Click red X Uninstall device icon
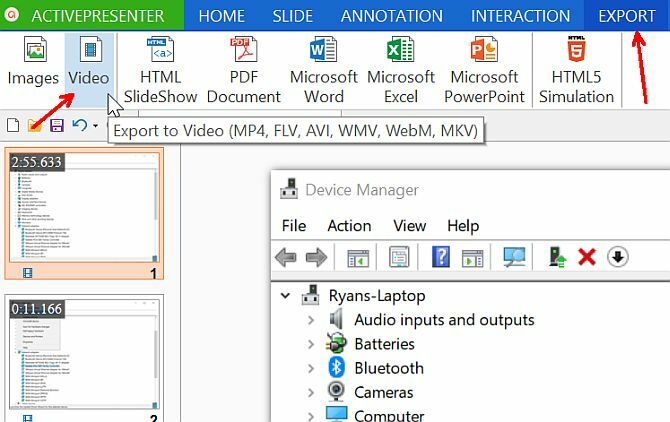The width and height of the screenshot is (670, 422). click(x=587, y=257)
